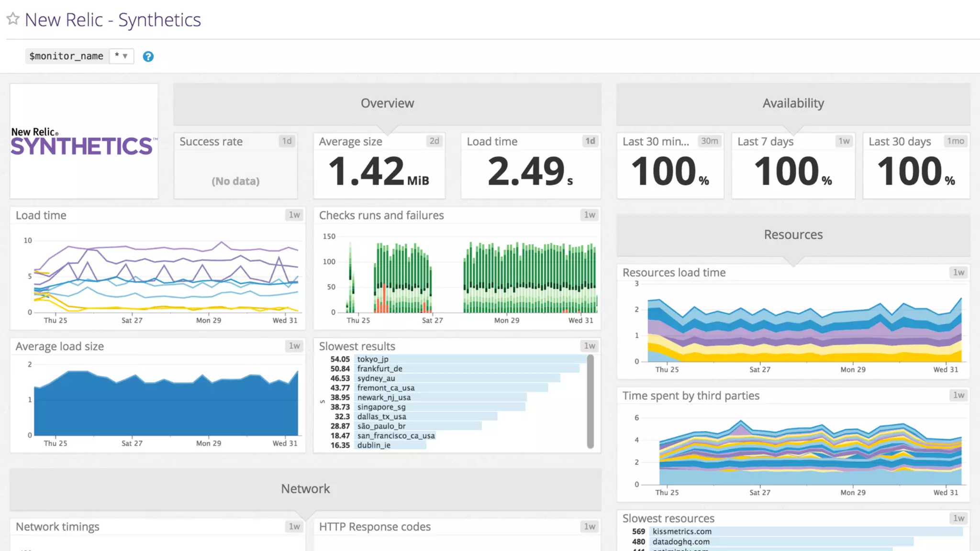The width and height of the screenshot is (980, 551).
Task: Click the 1d badge on Success rate widget
Action: click(287, 141)
